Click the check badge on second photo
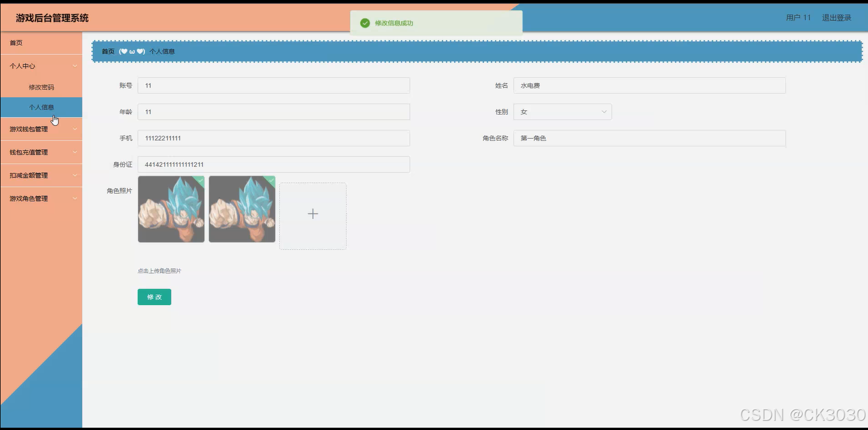 [x=270, y=180]
